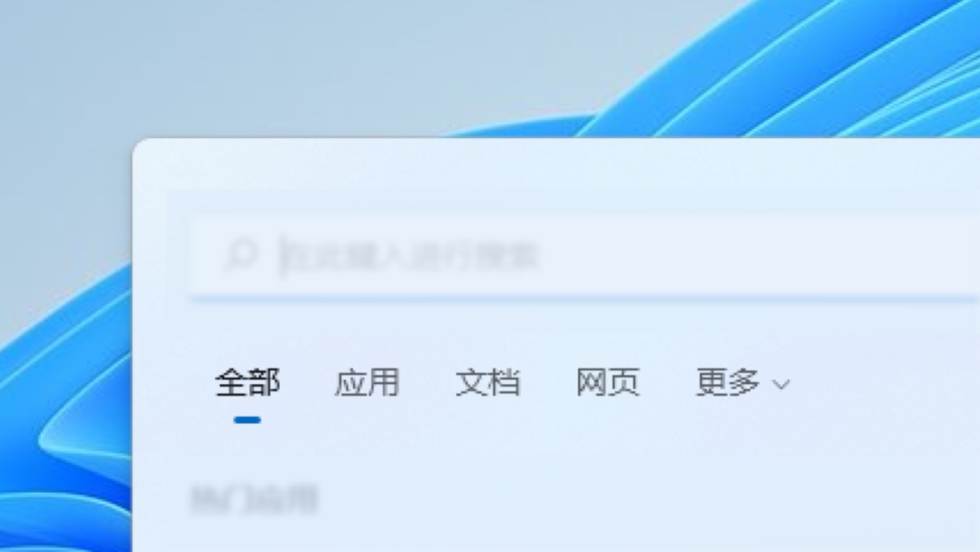Select the 全部 tab

click(x=248, y=382)
